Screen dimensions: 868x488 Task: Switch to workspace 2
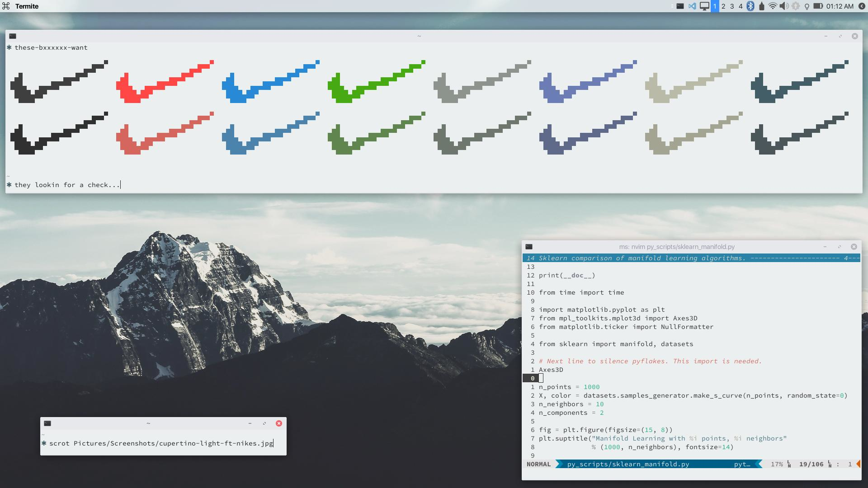[723, 6]
